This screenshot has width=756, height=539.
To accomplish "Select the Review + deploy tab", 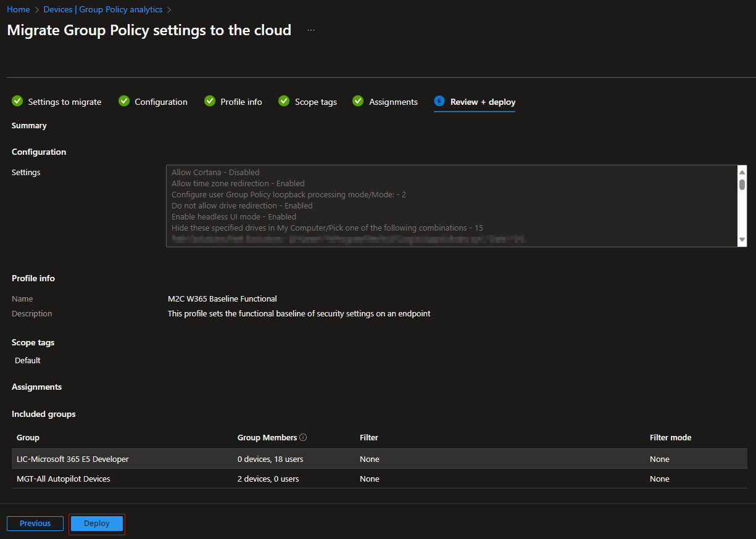I will (x=483, y=102).
